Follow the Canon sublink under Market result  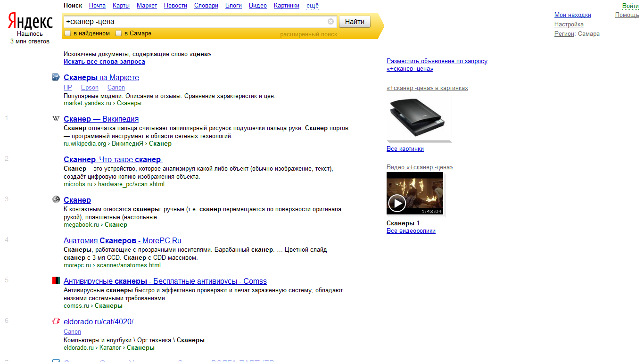[116, 88]
